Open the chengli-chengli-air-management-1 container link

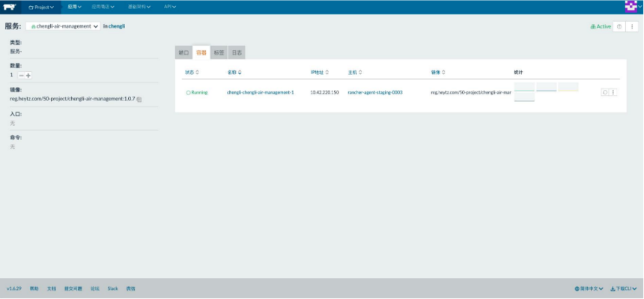click(x=261, y=92)
